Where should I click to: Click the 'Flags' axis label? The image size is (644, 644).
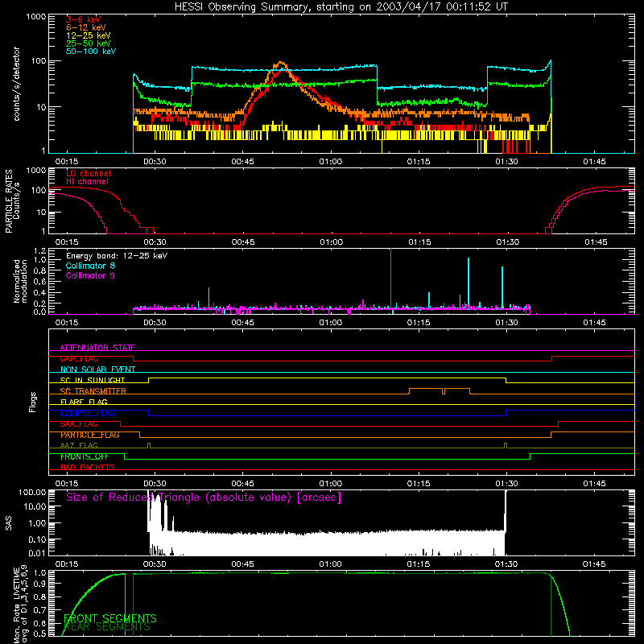[32, 402]
